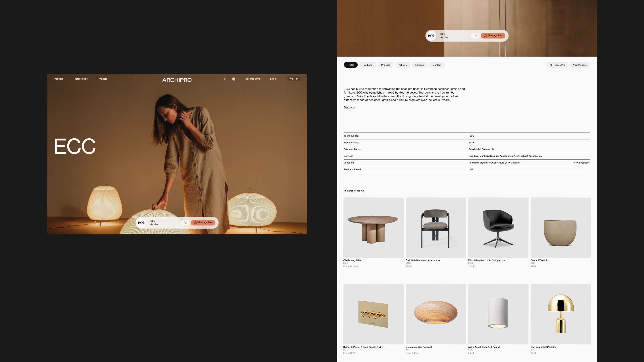Click the heart favorite icon in hero ECC card
The width and height of the screenshot is (644, 362).
tap(185, 223)
